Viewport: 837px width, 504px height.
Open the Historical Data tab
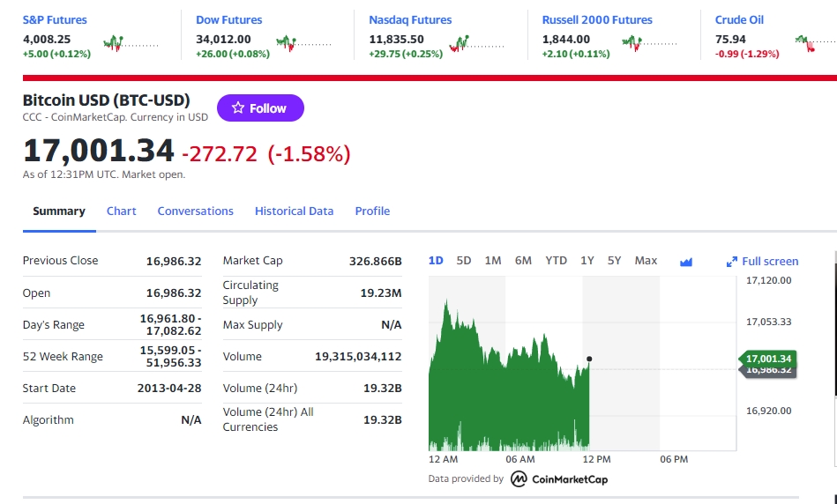pyautogui.click(x=294, y=211)
